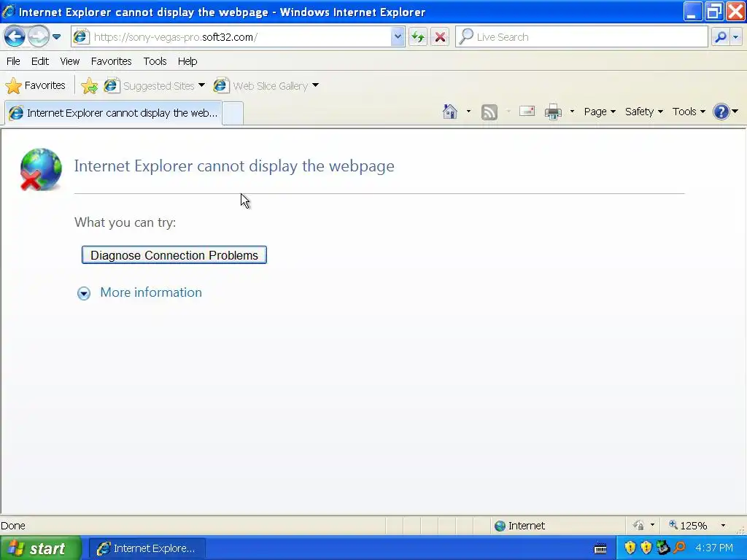
Task: Click the orange magnifier tray icon
Action: click(679, 548)
